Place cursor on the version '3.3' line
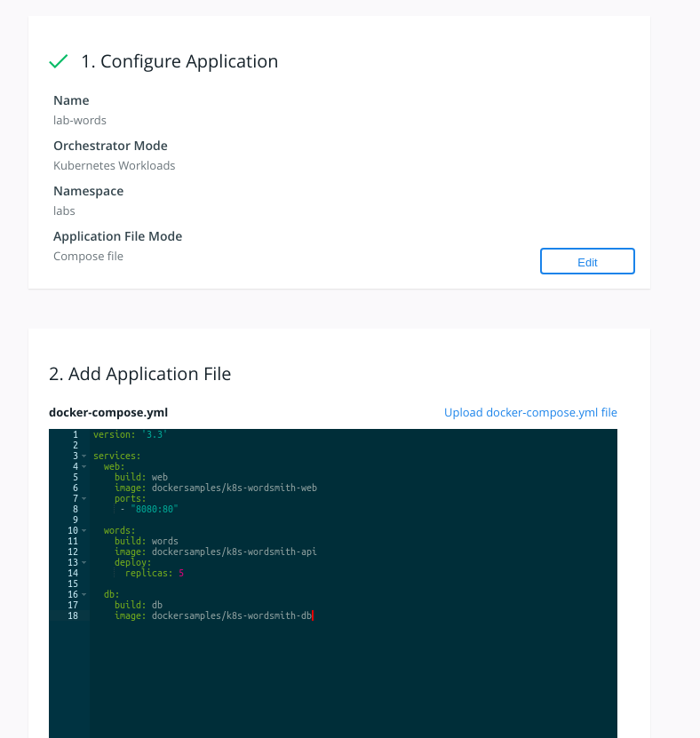The image size is (700, 738). click(x=130, y=434)
